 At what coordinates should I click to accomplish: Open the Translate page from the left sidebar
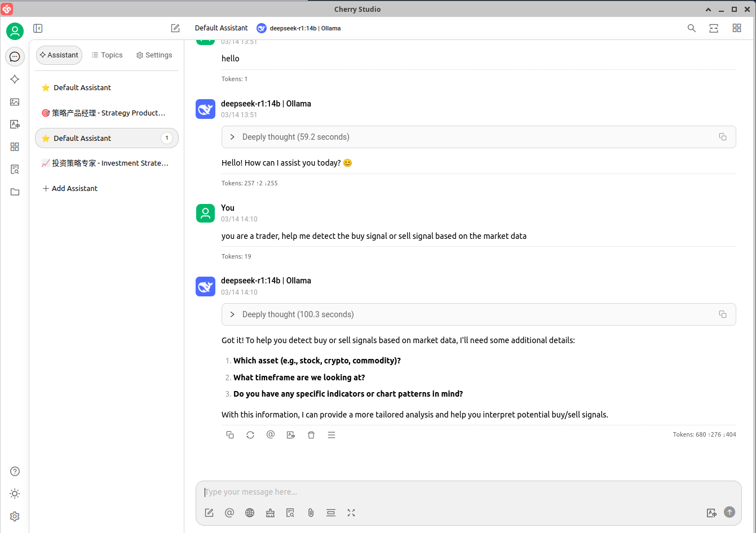(x=15, y=125)
